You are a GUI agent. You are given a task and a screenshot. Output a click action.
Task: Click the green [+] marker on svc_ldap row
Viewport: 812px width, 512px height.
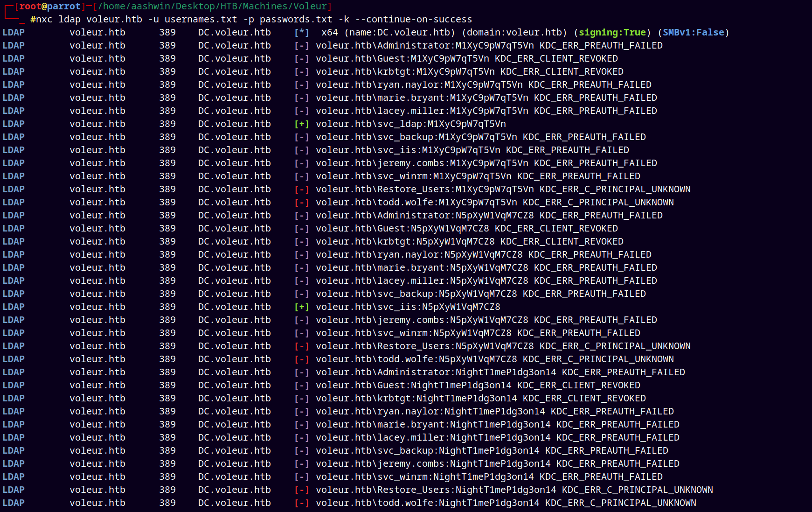pyautogui.click(x=302, y=124)
